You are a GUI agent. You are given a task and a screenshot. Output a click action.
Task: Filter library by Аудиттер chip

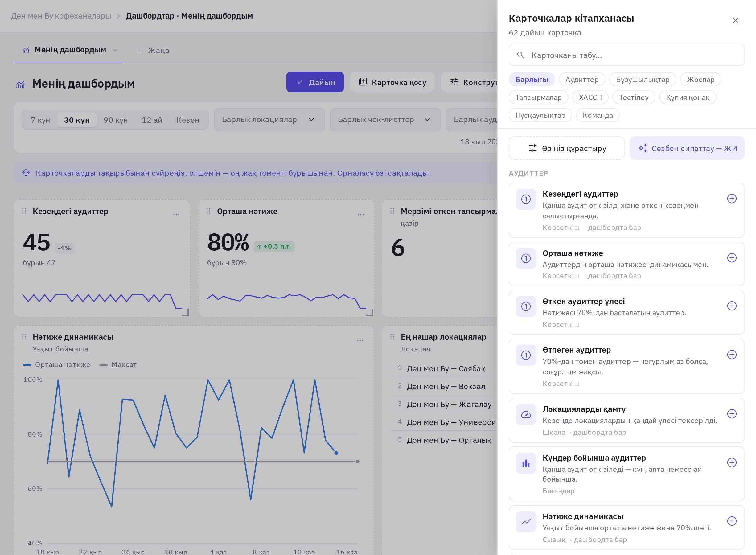pyautogui.click(x=582, y=79)
